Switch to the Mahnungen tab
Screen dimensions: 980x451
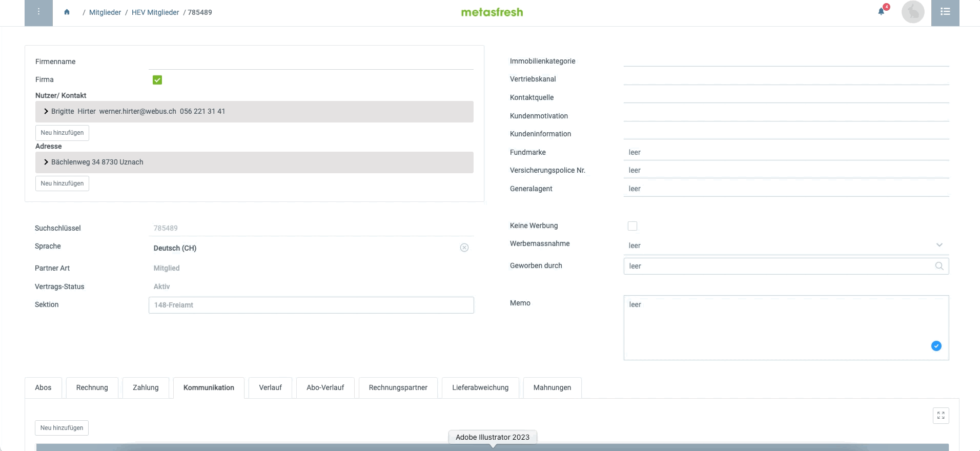coord(552,387)
